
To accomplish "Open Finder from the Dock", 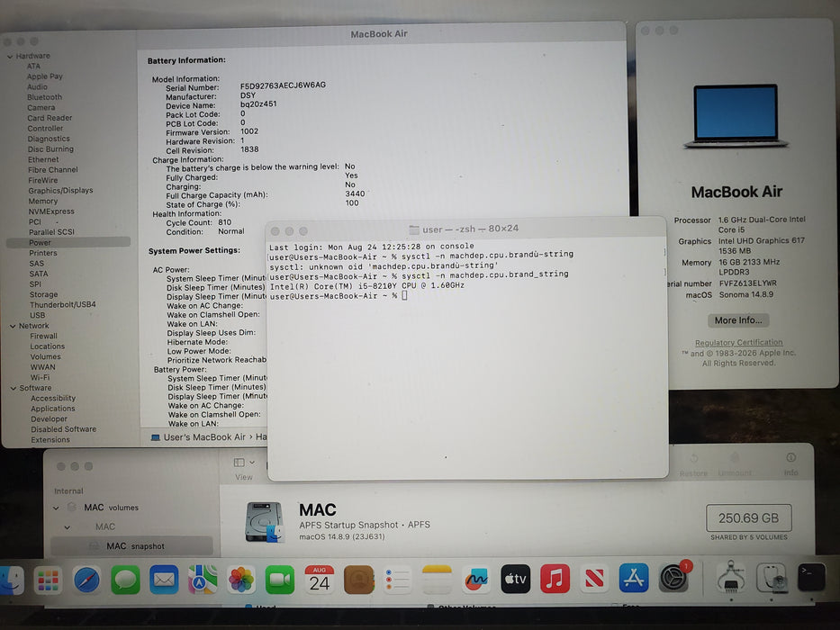I will (x=11, y=580).
